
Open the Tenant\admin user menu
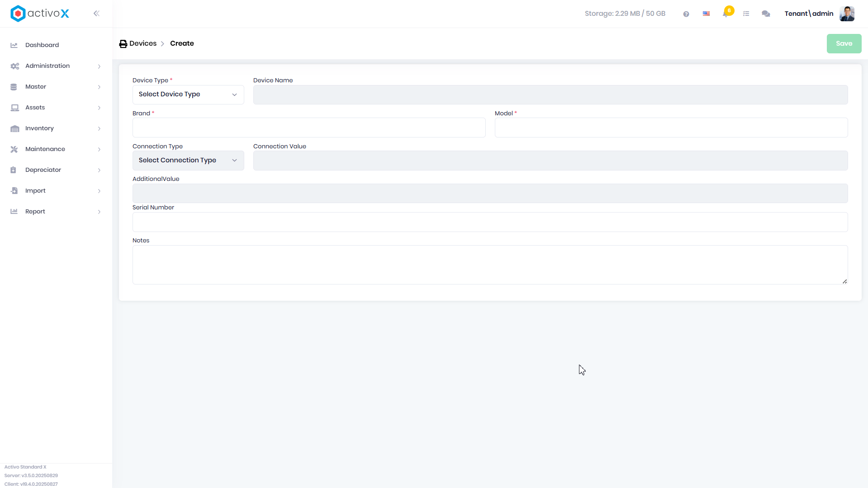coord(809,14)
